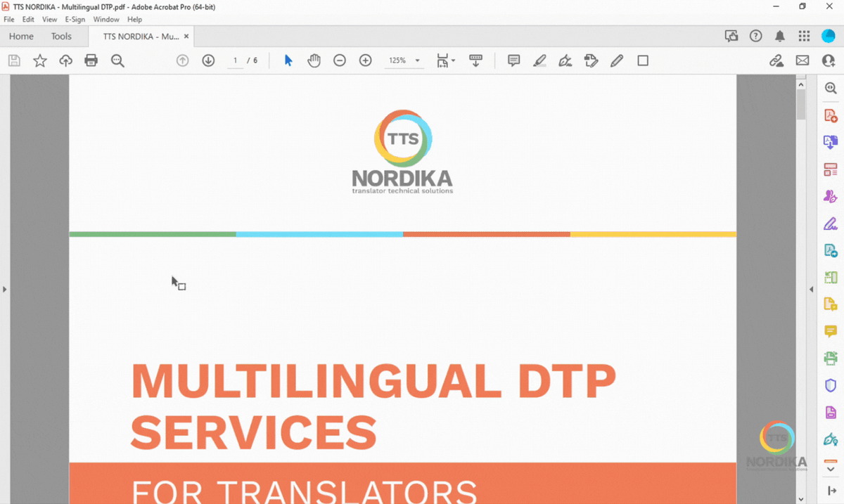This screenshot has width=844, height=504.
Task: Close the TTS NORDIKA document tab
Action: pos(186,37)
